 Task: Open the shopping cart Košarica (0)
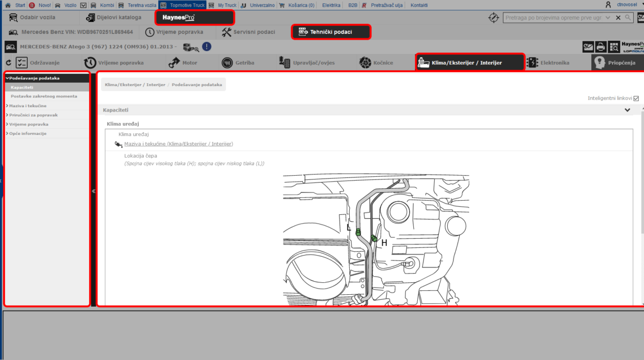click(296, 5)
